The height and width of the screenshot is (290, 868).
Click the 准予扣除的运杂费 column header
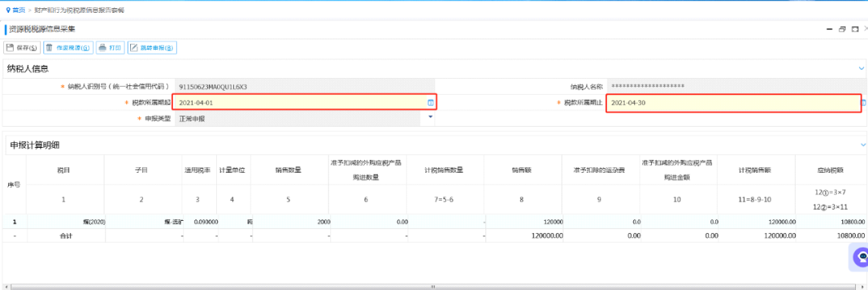click(600, 170)
